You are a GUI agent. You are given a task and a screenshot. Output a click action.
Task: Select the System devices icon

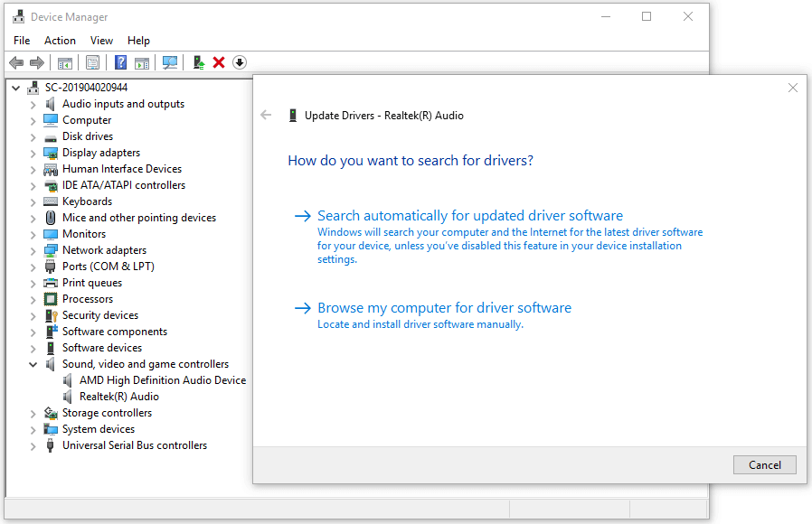click(51, 429)
